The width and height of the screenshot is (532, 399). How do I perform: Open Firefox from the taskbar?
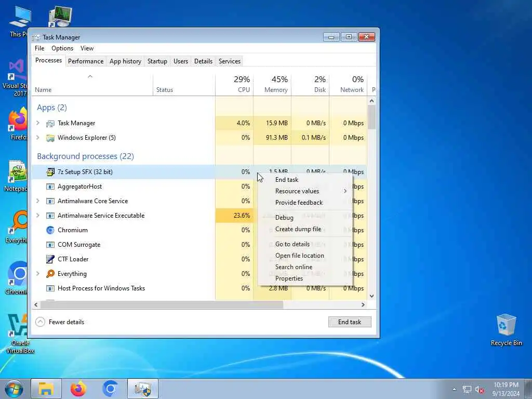[x=78, y=389]
